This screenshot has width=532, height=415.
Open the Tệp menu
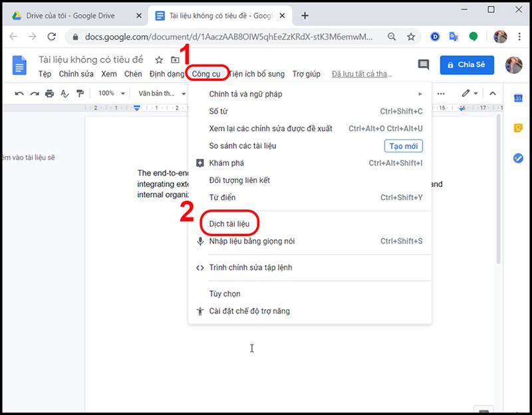(45, 74)
